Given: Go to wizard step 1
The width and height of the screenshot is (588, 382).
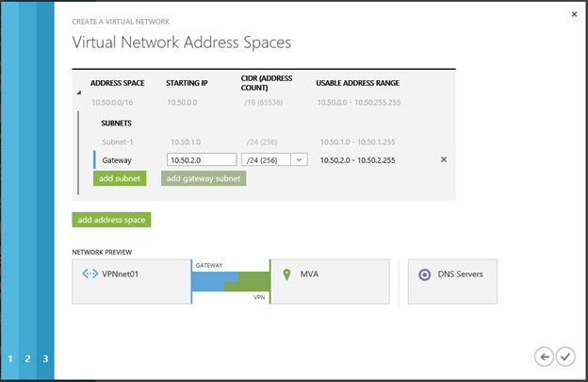Looking at the screenshot, I should click(10, 358).
